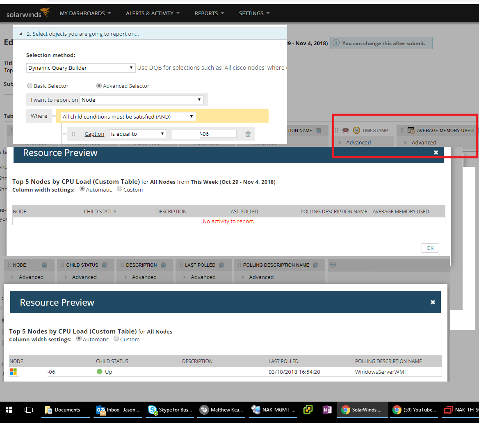
Task: Click the SolarWinds logo
Action: click(28, 13)
